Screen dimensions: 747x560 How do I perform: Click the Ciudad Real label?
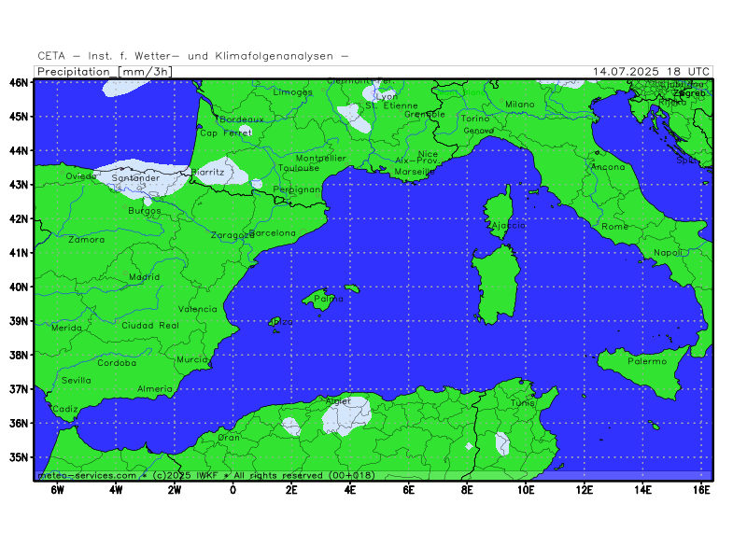tap(150, 325)
